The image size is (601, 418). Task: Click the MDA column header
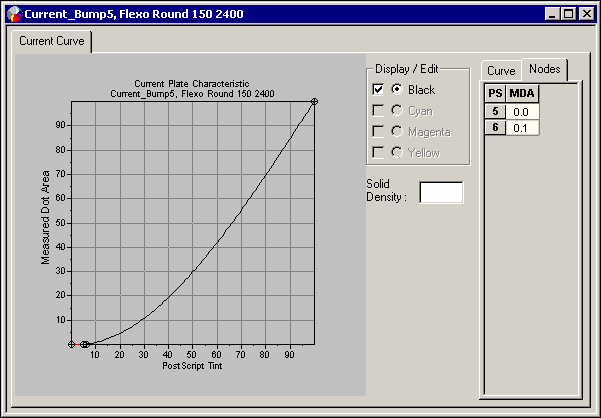tap(522, 94)
